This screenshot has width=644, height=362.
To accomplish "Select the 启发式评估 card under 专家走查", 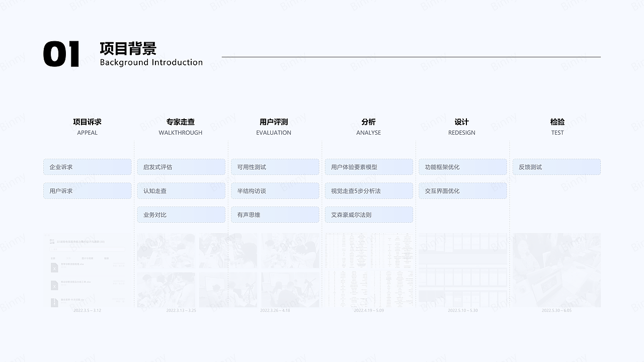I will (181, 166).
